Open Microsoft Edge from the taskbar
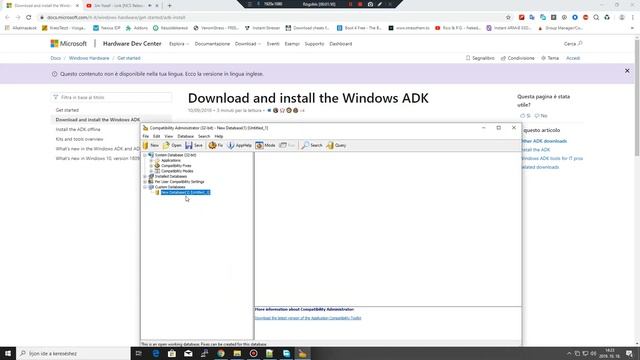The image size is (640, 360). click(x=156, y=353)
